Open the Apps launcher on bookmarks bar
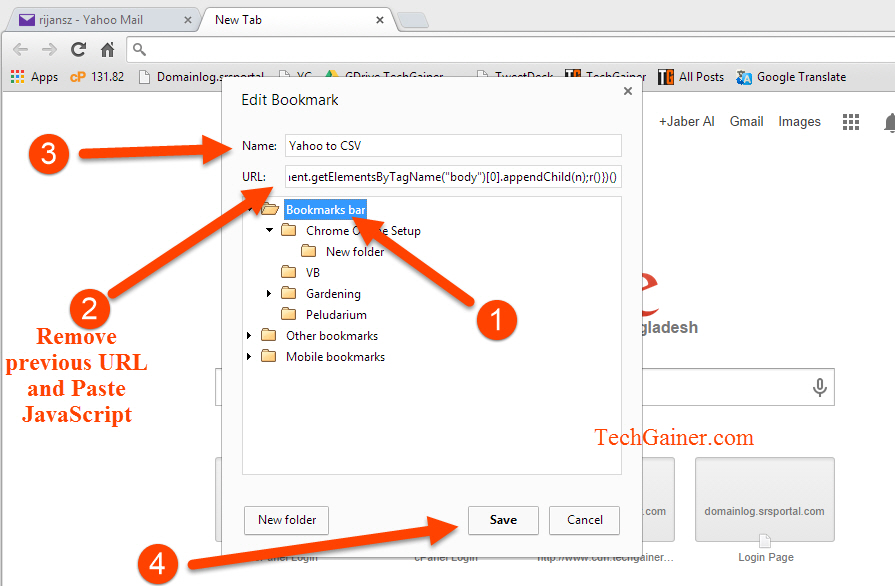This screenshot has width=895, height=586. [33, 77]
